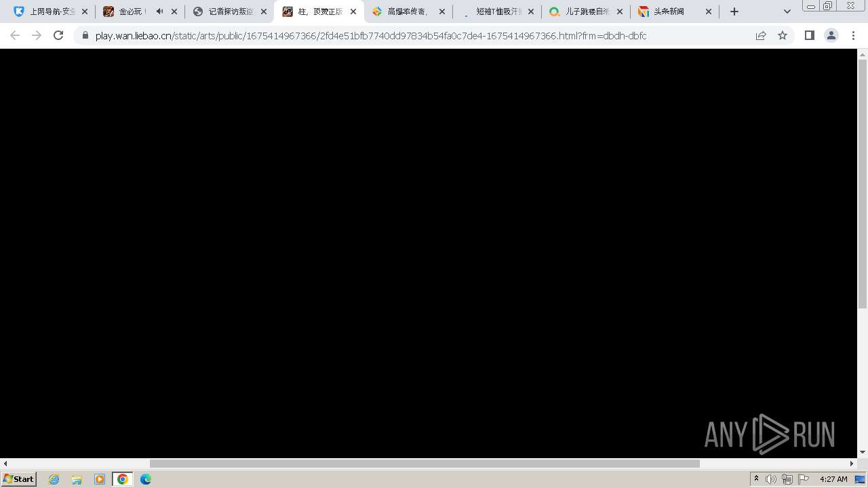Reload the current page
The height and width of the screenshot is (488, 868).
tap(58, 35)
